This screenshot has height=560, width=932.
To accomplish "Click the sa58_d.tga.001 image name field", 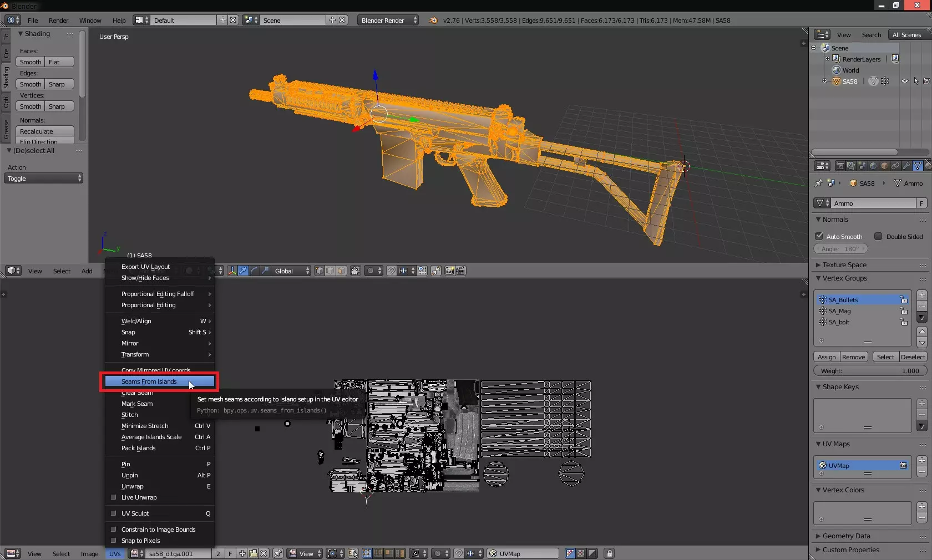I will tap(178, 553).
